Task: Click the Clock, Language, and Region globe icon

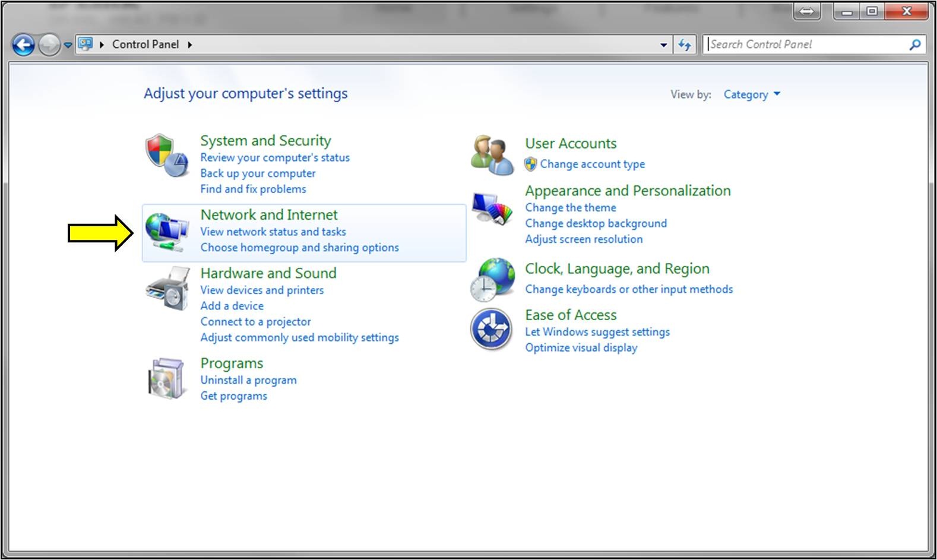Action: point(492,279)
